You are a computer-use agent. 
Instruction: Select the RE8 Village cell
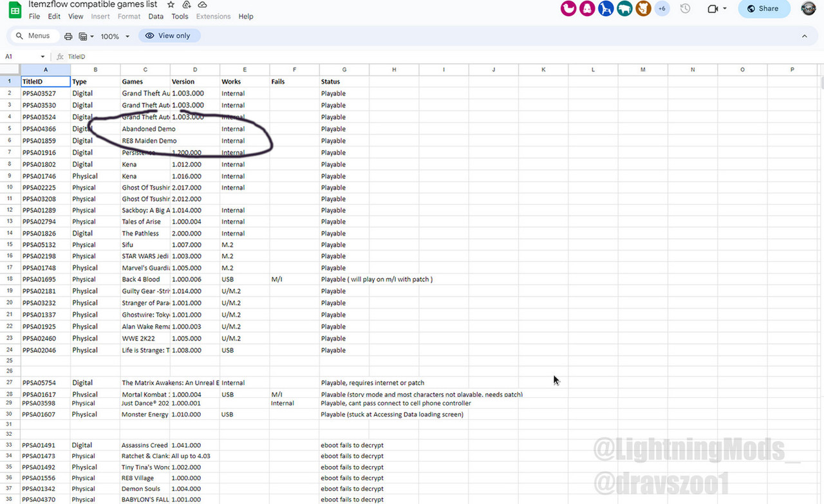(x=145, y=478)
